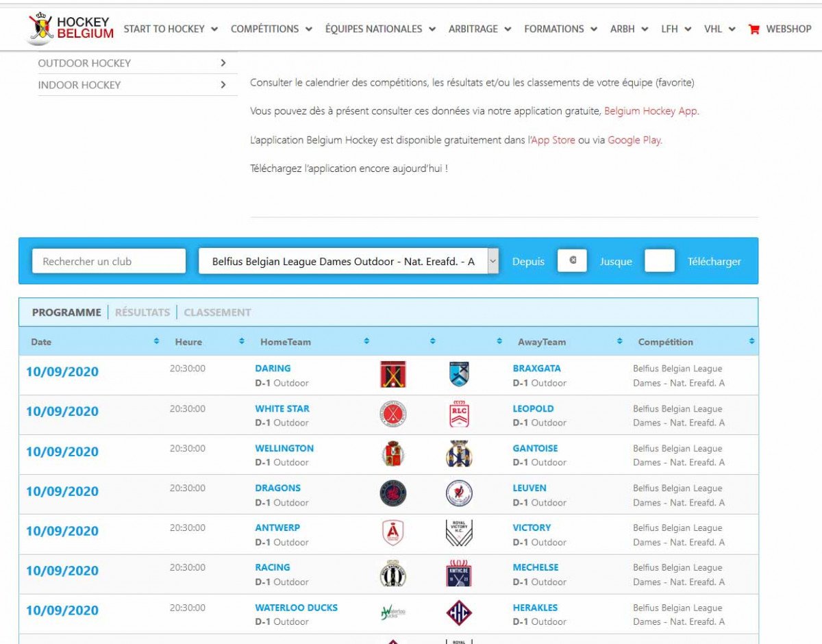Sort by AwayTeam column arrows

(x=619, y=341)
